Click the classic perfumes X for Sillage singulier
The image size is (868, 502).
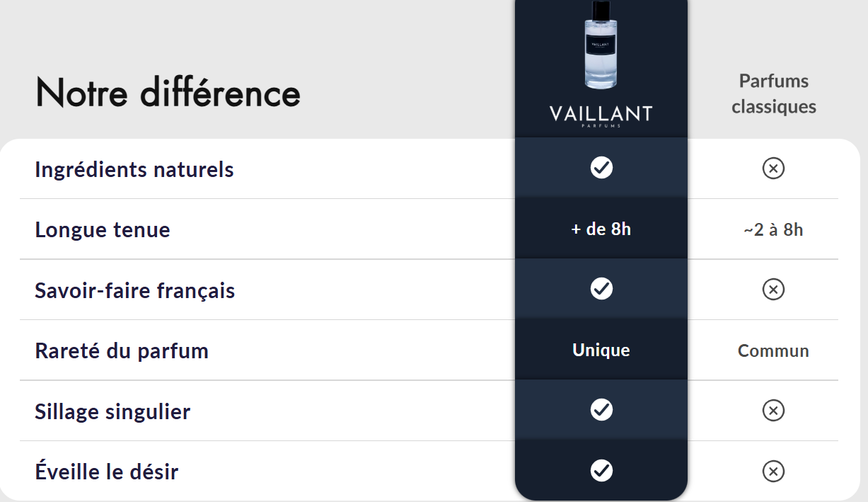[773, 411]
